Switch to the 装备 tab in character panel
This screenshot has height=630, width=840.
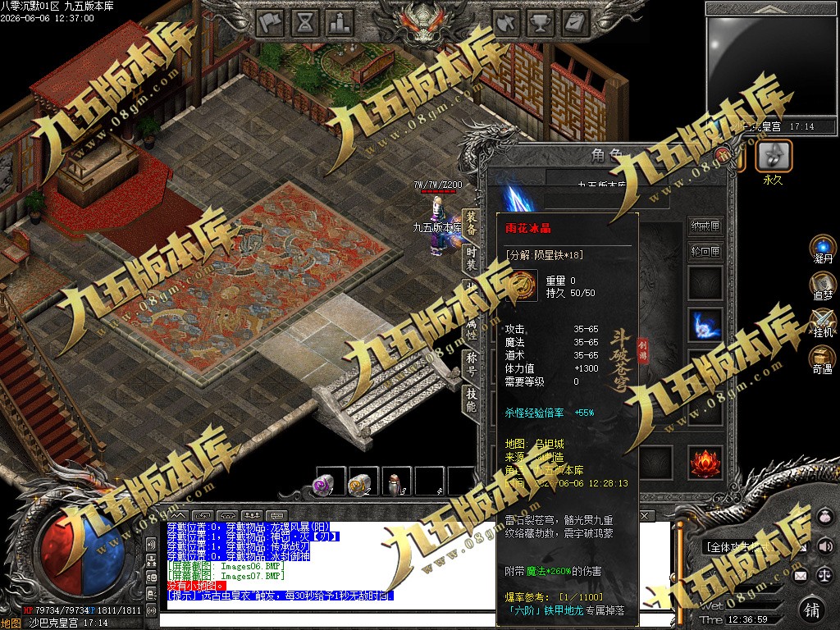[x=471, y=223]
